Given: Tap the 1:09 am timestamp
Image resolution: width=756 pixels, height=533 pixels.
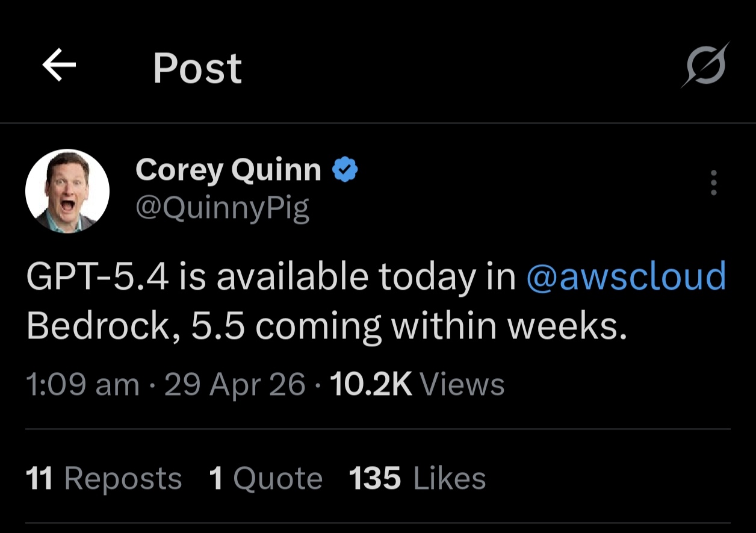Looking at the screenshot, I should point(82,385).
